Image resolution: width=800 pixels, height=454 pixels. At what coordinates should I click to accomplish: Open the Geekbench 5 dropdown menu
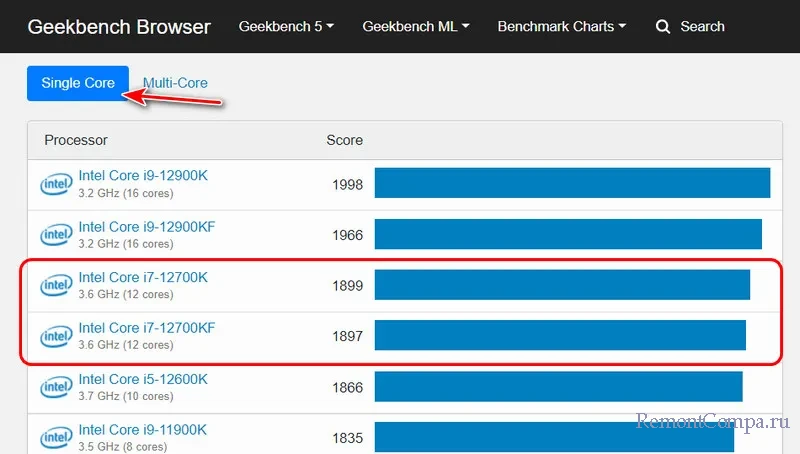[286, 26]
